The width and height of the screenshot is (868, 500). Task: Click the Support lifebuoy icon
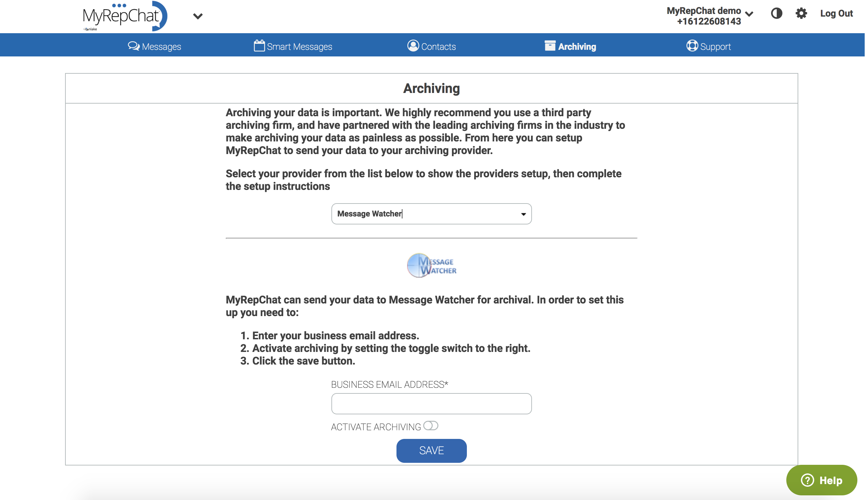click(x=692, y=46)
